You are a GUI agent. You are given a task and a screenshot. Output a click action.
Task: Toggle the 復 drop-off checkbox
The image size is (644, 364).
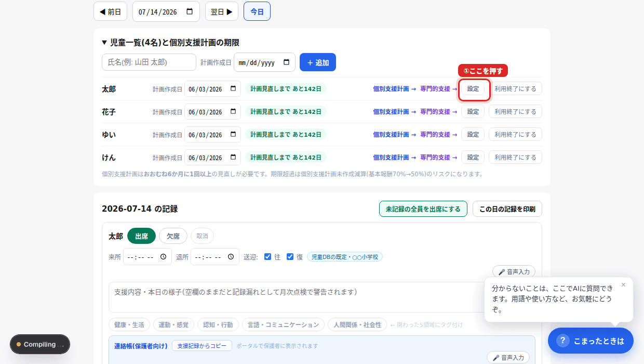click(x=290, y=257)
